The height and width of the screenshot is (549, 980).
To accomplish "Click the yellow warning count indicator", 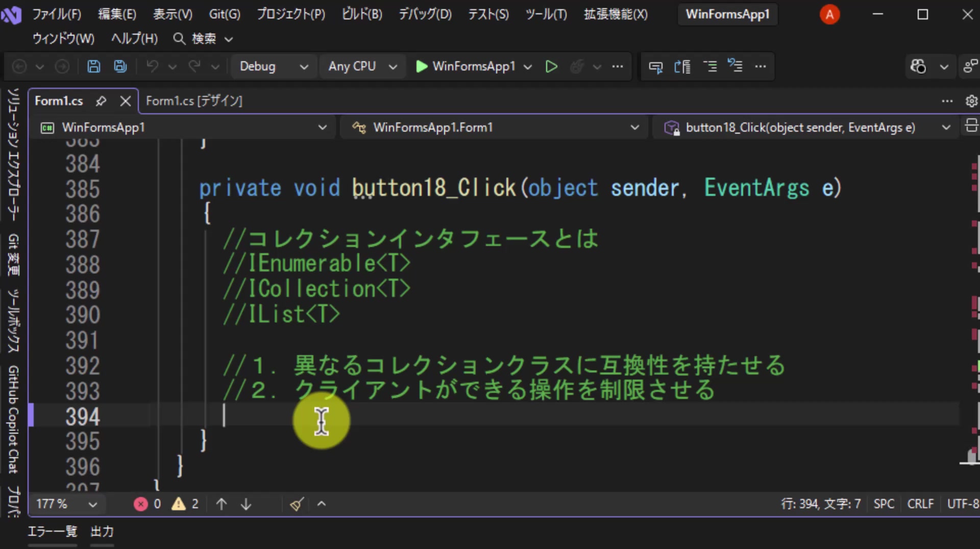I will (x=185, y=504).
